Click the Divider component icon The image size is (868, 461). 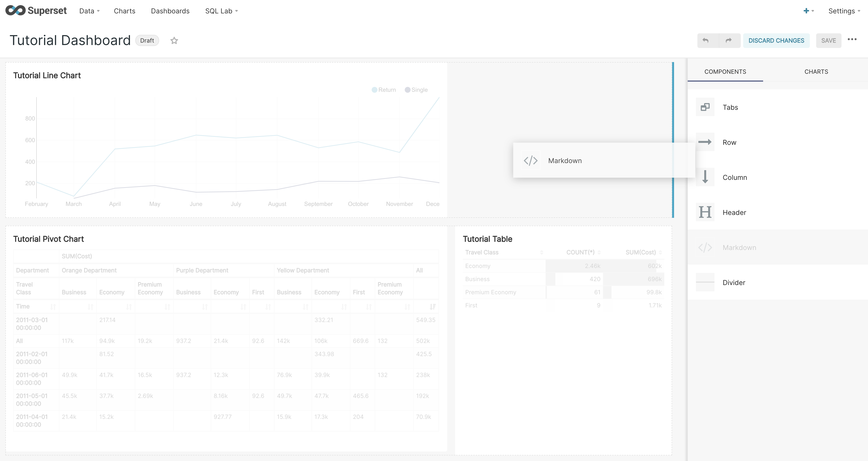click(x=705, y=282)
